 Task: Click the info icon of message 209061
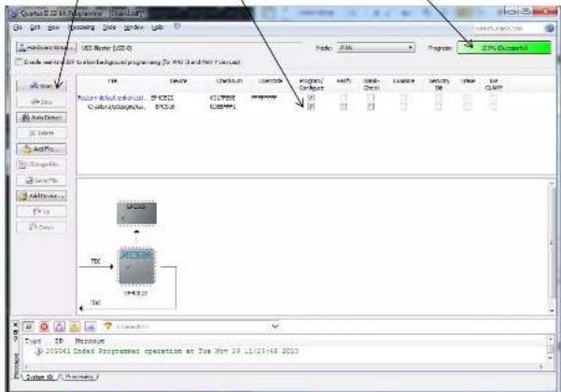[x=39, y=351]
